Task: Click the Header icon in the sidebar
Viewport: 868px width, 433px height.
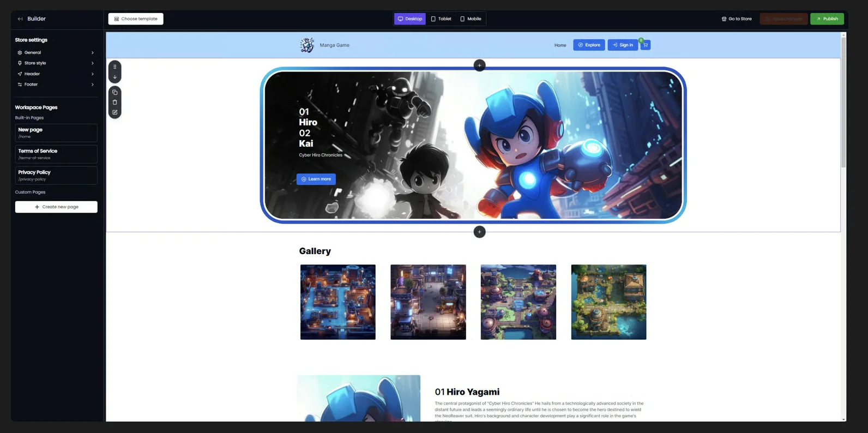Action: pyautogui.click(x=20, y=74)
